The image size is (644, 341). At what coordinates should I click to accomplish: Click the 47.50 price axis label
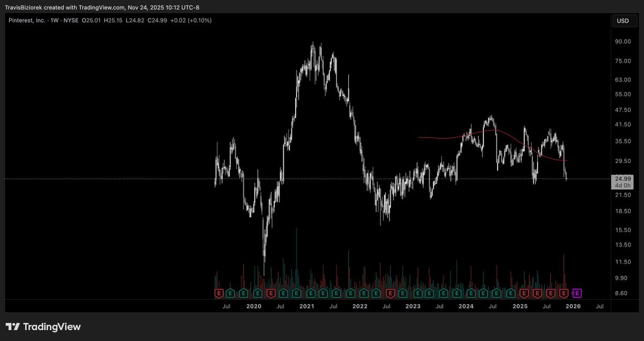pos(623,110)
